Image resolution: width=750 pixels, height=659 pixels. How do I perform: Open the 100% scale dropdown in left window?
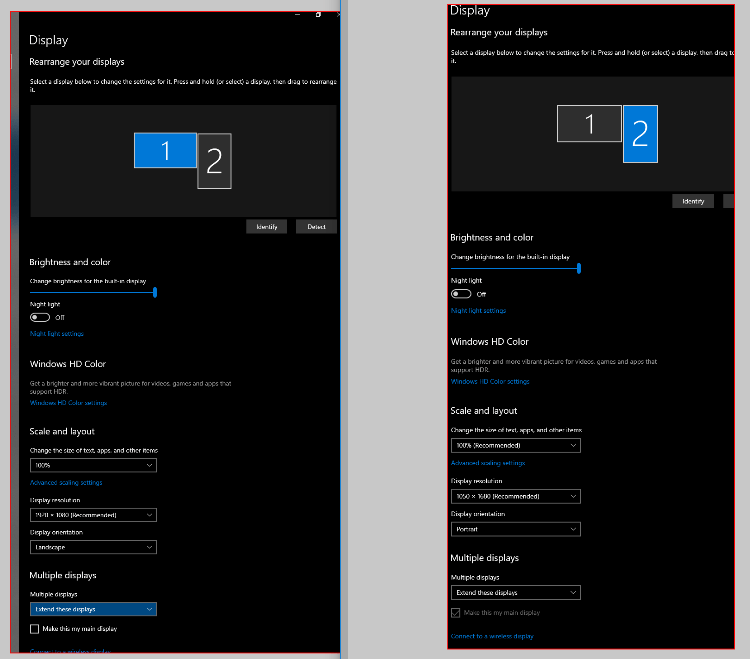[x=93, y=465]
